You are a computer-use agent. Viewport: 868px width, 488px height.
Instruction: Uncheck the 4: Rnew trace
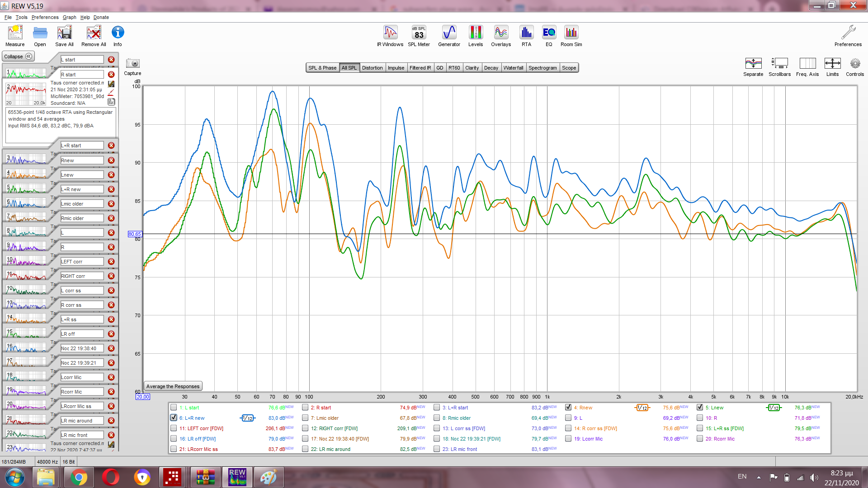pyautogui.click(x=568, y=408)
